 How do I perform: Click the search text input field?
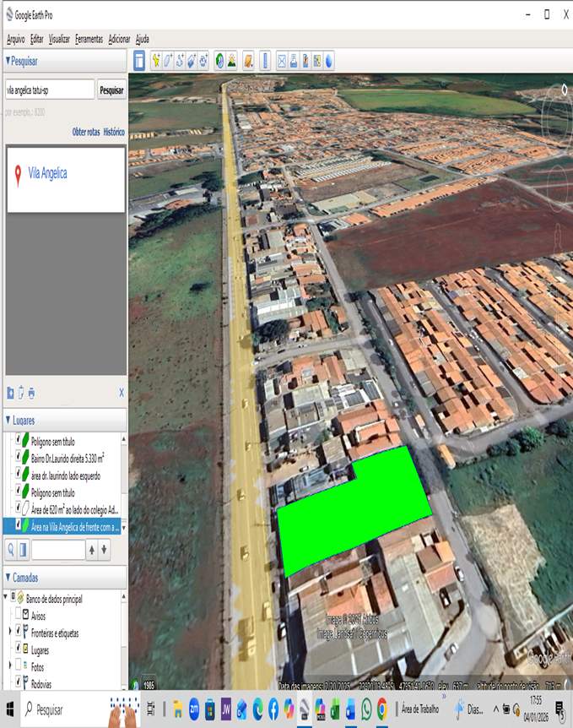coord(49,90)
